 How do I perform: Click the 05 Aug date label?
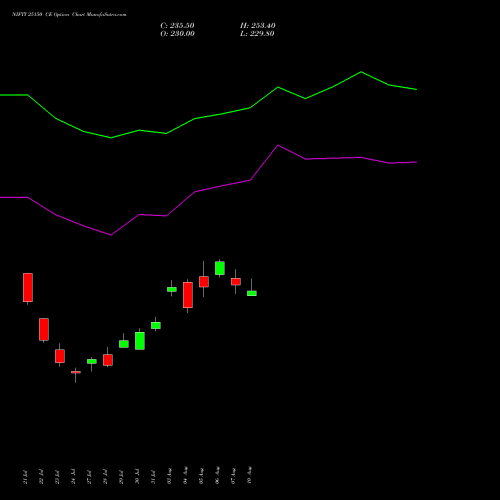pos(201,476)
